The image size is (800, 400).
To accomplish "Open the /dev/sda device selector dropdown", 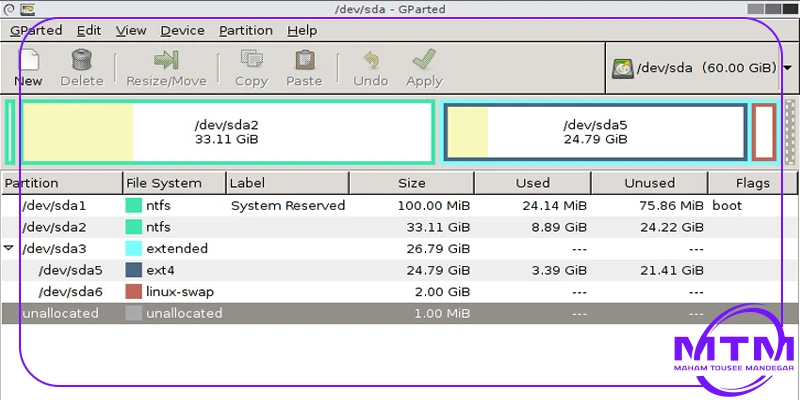I will (x=788, y=68).
